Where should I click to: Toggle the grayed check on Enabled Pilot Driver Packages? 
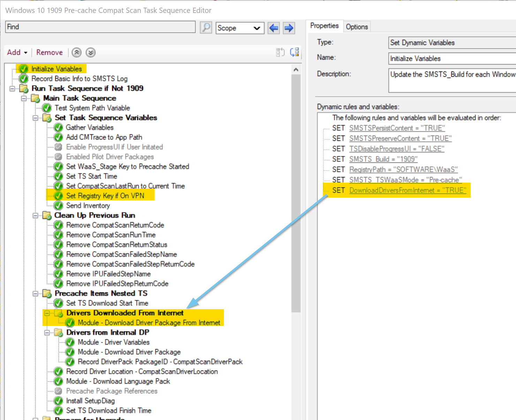point(58,157)
